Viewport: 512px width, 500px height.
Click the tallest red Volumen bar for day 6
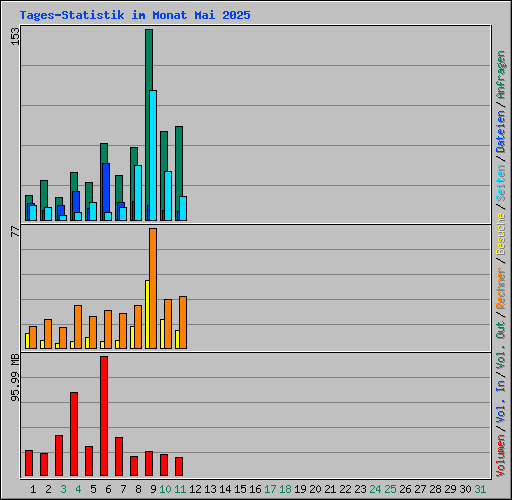pyautogui.click(x=104, y=416)
